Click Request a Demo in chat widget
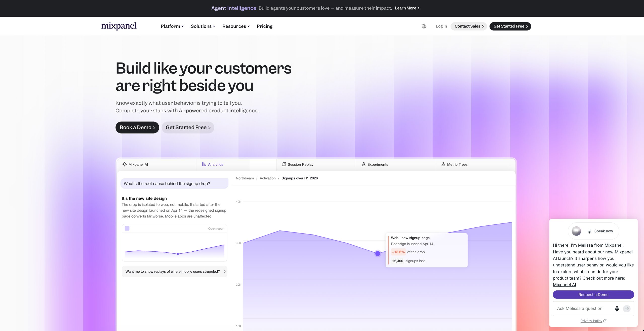 coord(593,294)
